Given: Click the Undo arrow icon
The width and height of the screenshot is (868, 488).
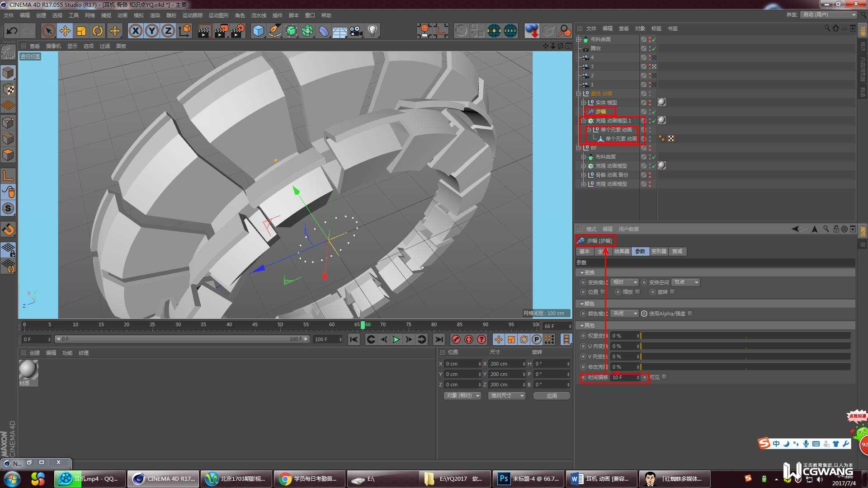Looking at the screenshot, I should [12, 31].
